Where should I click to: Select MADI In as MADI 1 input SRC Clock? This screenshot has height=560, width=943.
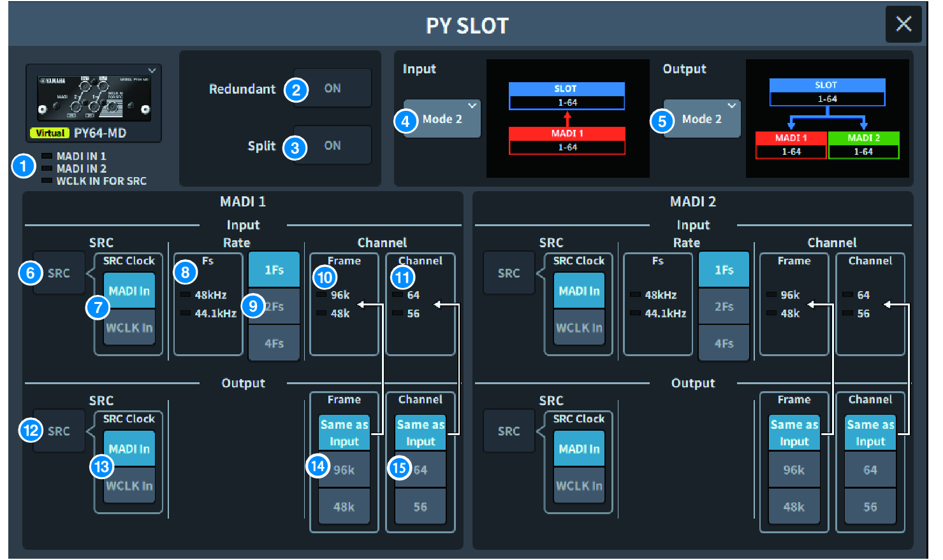point(129,291)
